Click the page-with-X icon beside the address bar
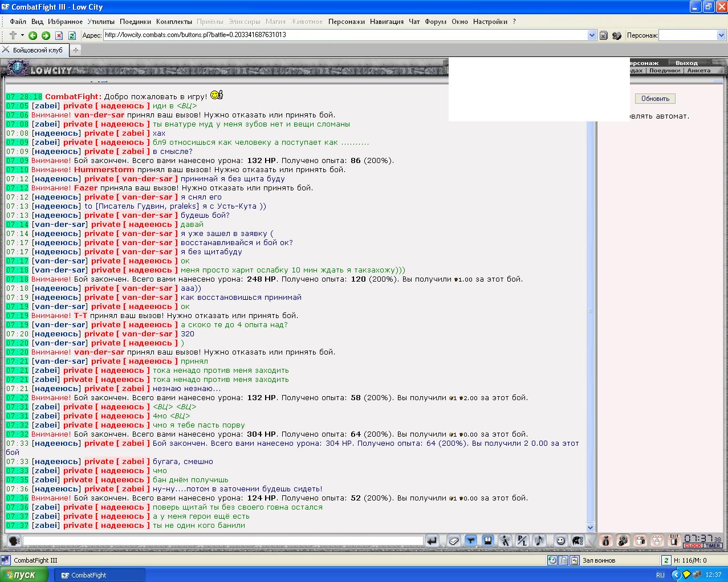 tap(604, 35)
